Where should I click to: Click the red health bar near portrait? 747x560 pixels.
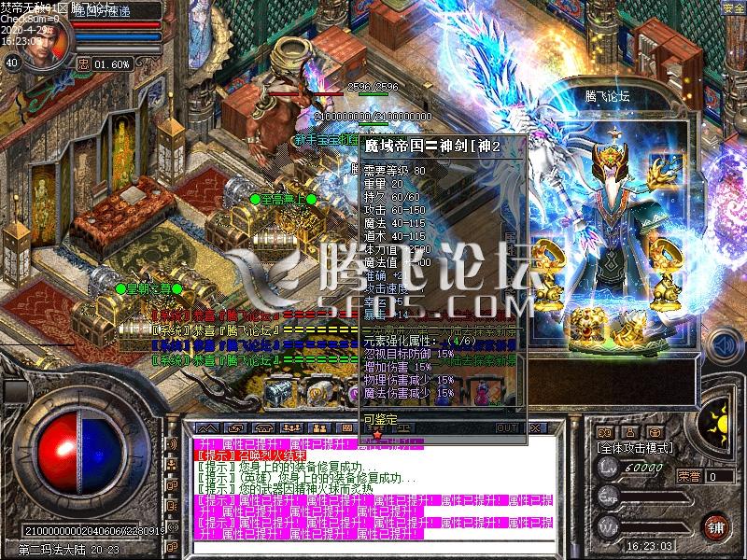(x=117, y=24)
